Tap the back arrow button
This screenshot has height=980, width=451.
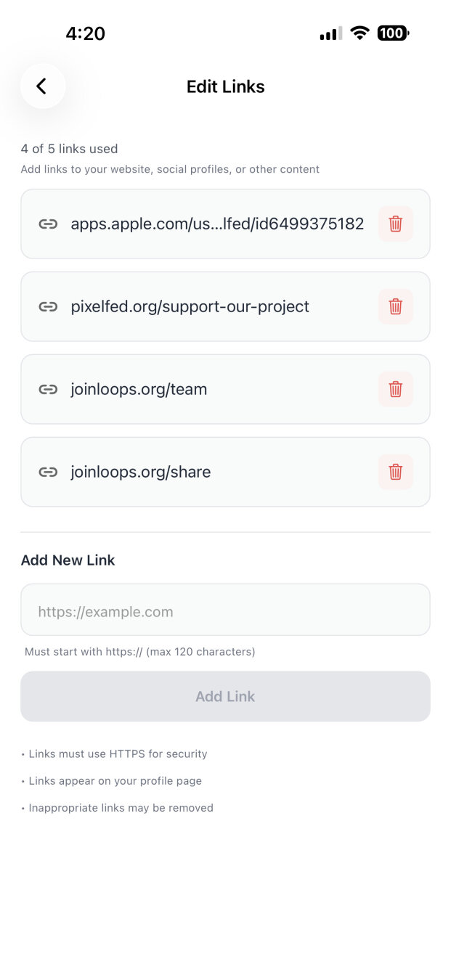coord(42,86)
